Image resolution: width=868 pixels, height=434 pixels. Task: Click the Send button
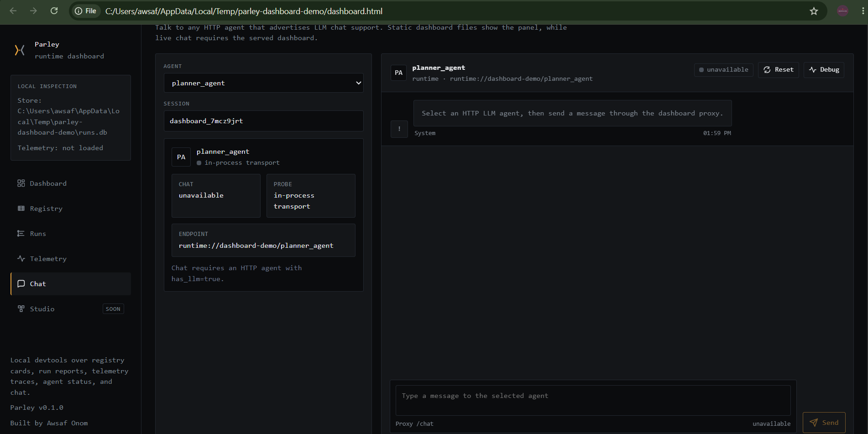click(824, 423)
